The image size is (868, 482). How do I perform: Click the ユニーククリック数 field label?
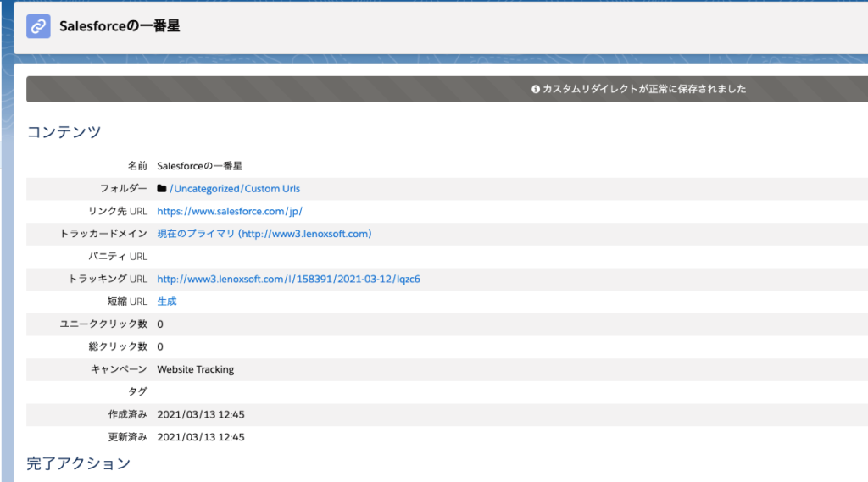click(x=103, y=324)
